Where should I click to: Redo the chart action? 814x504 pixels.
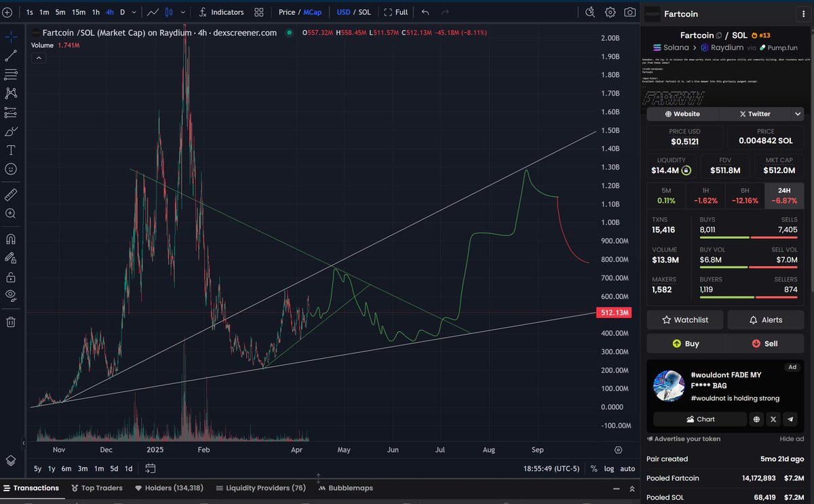click(445, 12)
